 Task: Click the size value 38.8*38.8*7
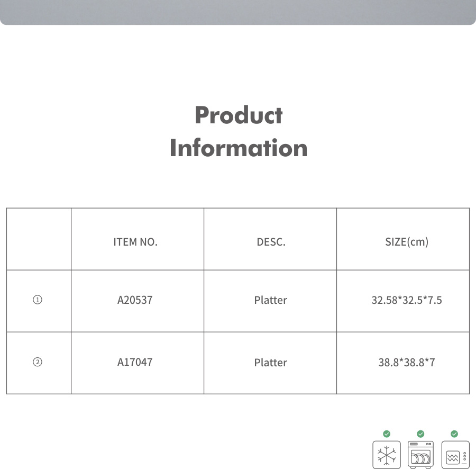[407, 363]
